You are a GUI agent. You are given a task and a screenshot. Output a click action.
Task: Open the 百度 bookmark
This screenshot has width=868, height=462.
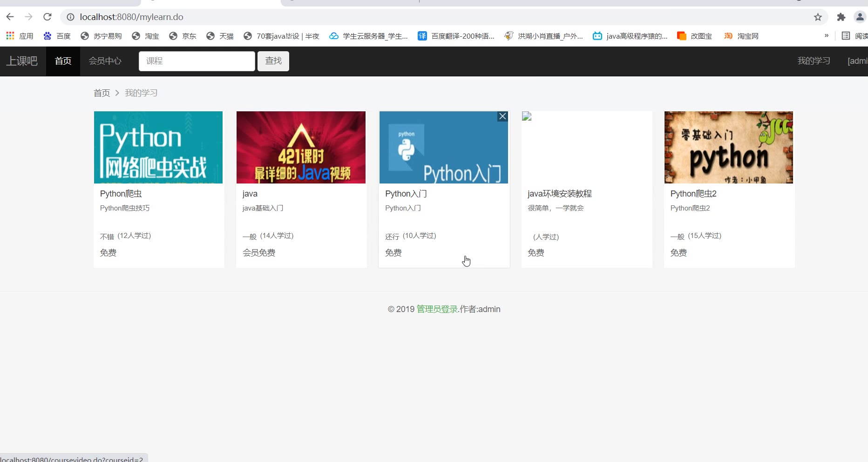tap(57, 36)
